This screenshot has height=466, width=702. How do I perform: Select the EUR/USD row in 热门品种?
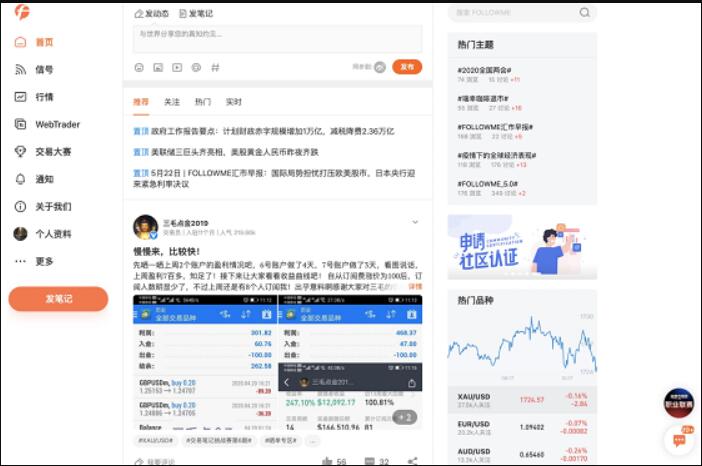522,428
